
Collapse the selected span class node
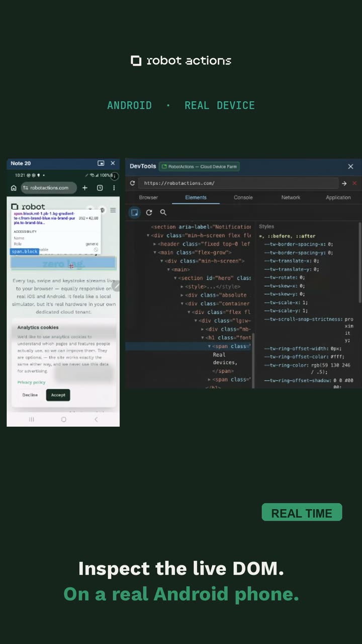[209, 347]
